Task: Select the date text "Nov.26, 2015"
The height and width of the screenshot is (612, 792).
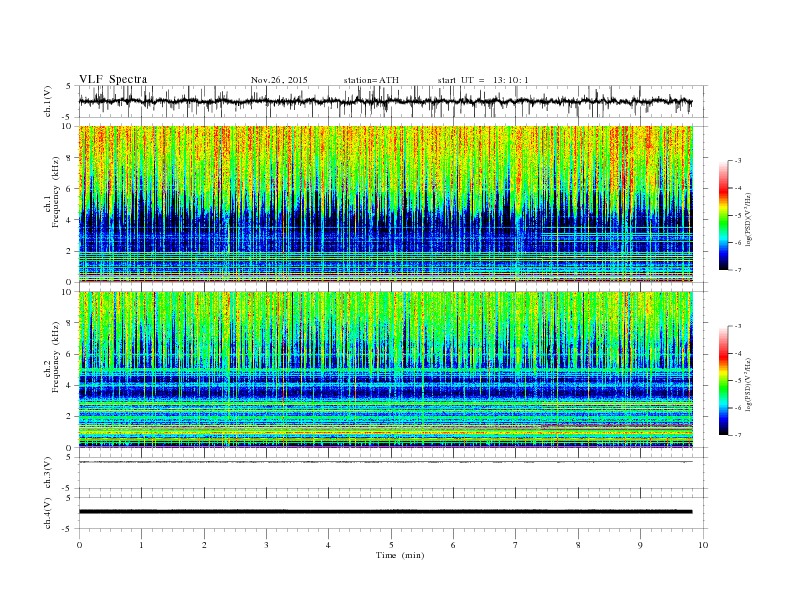Action: 279,80
